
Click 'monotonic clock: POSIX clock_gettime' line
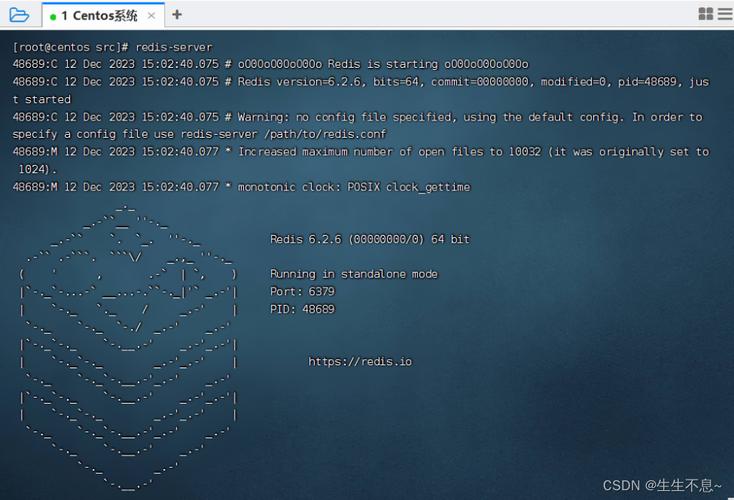click(354, 187)
